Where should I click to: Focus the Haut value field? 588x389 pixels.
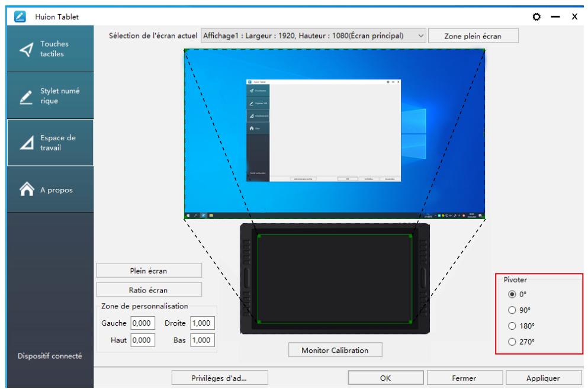(x=143, y=340)
